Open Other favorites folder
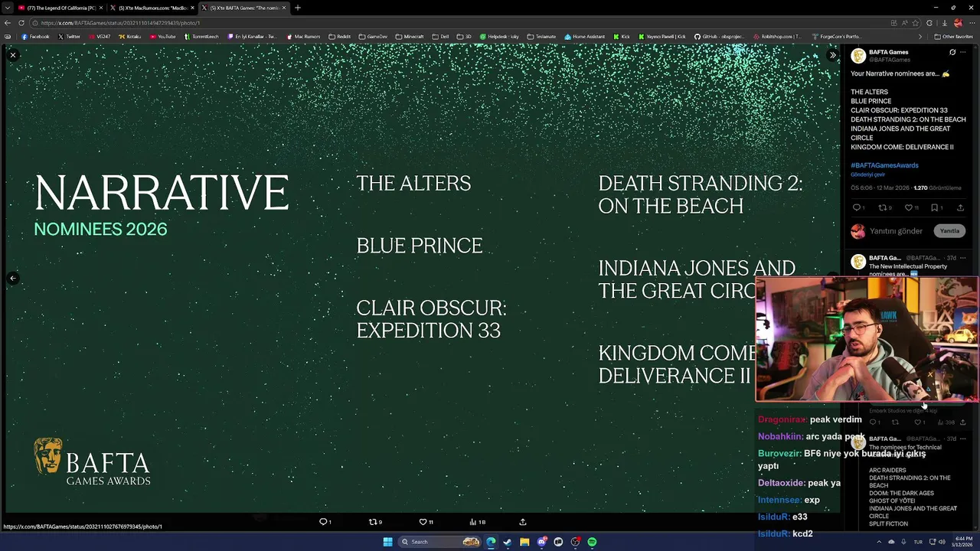This screenshot has width=980, height=551. point(953,37)
